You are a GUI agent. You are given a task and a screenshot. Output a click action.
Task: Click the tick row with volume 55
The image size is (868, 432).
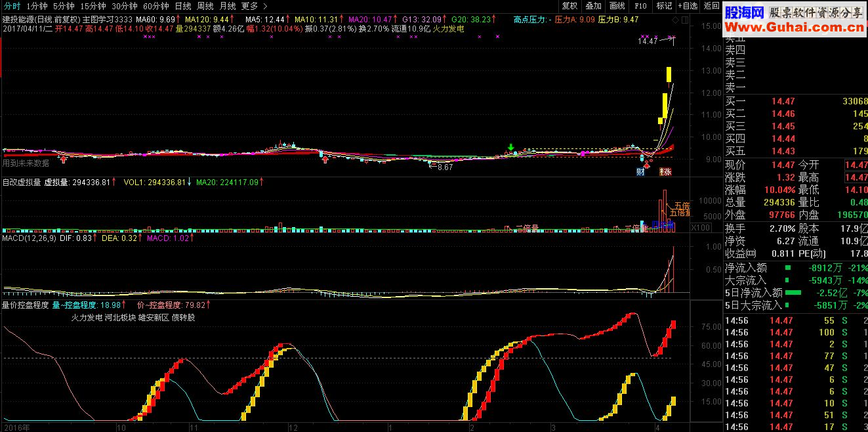tap(795, 320)
